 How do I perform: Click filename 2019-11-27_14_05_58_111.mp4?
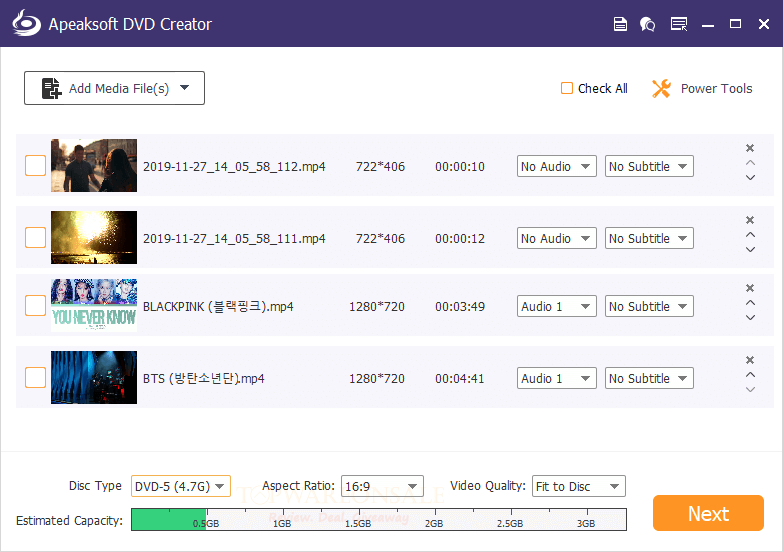[x=234, y=238]
